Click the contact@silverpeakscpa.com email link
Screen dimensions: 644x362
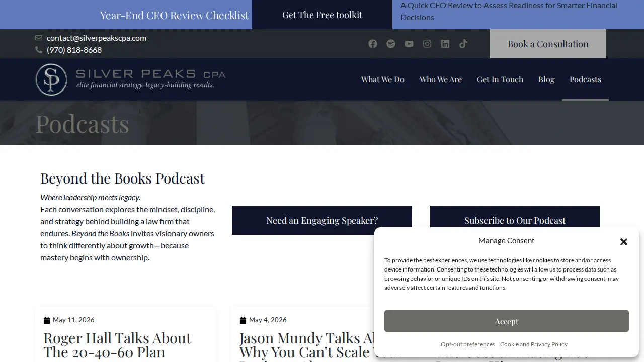97,38
